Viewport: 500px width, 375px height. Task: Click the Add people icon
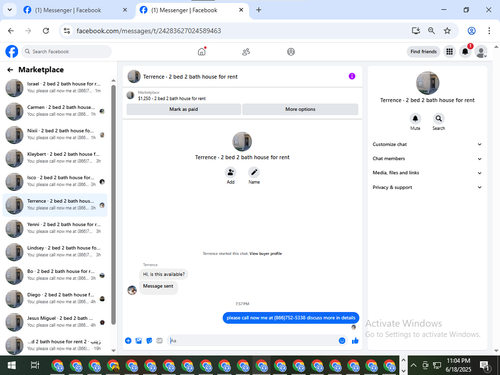[x=230, y=172]
